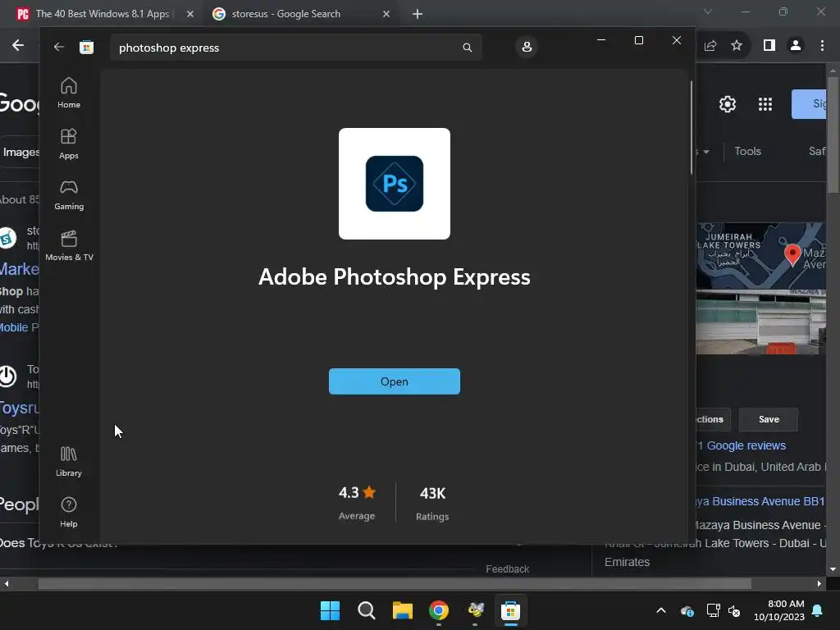Click the bee app icon in taskbar
The image size is (840, 630).
[475, 610]
